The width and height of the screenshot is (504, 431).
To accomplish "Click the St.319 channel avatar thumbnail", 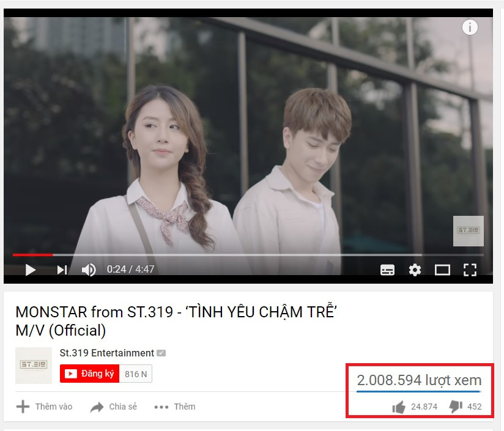I will [x=34, y=366].
